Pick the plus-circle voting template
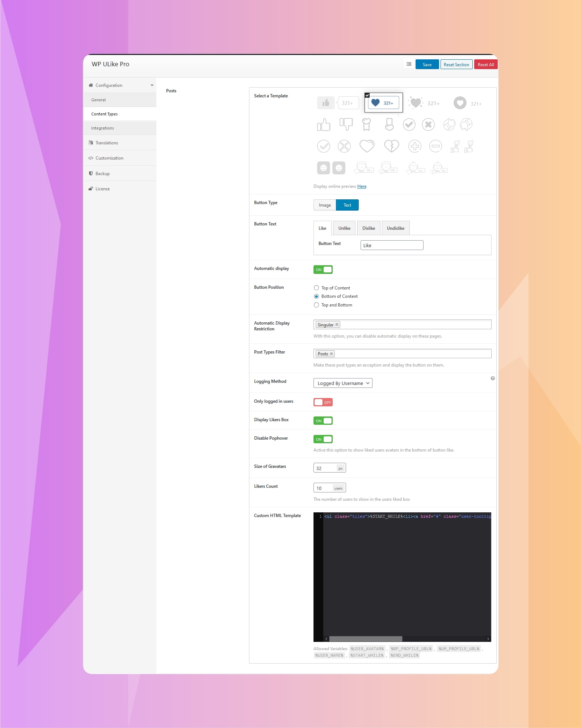 (414, 146)
